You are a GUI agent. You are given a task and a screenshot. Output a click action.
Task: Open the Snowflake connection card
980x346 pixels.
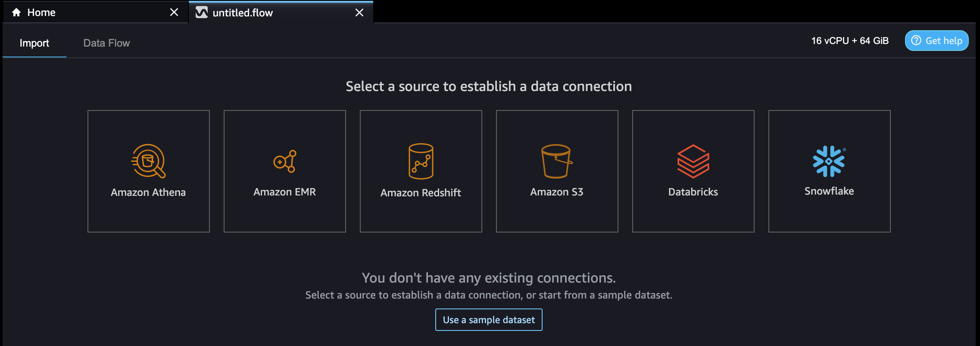click(829, 171)
